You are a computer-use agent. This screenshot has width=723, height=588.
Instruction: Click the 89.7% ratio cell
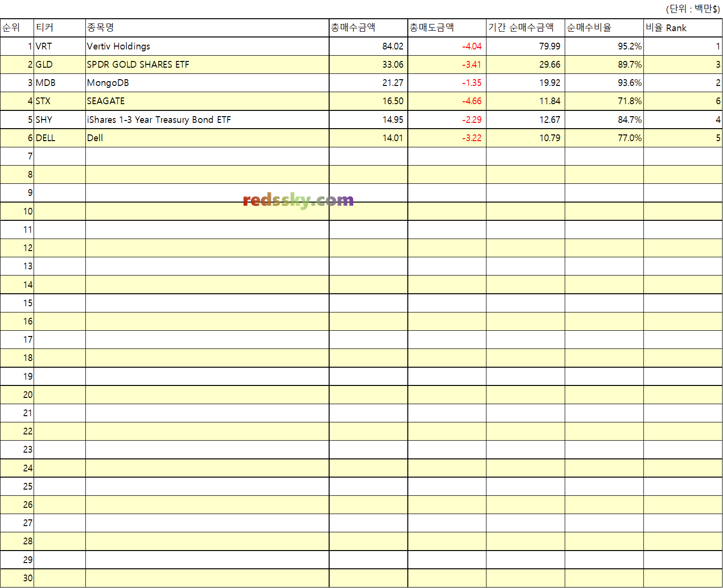[604, 65]
